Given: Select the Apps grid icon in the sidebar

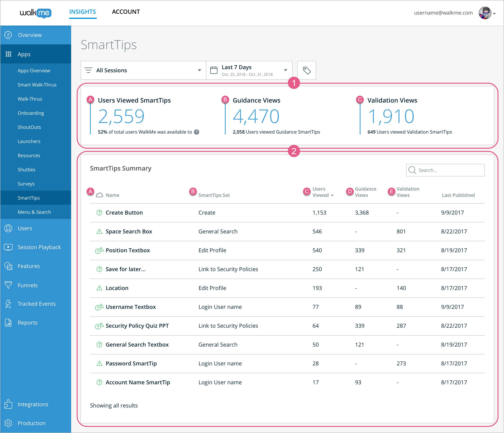Looking at the screenshot, I should [8, 54].
